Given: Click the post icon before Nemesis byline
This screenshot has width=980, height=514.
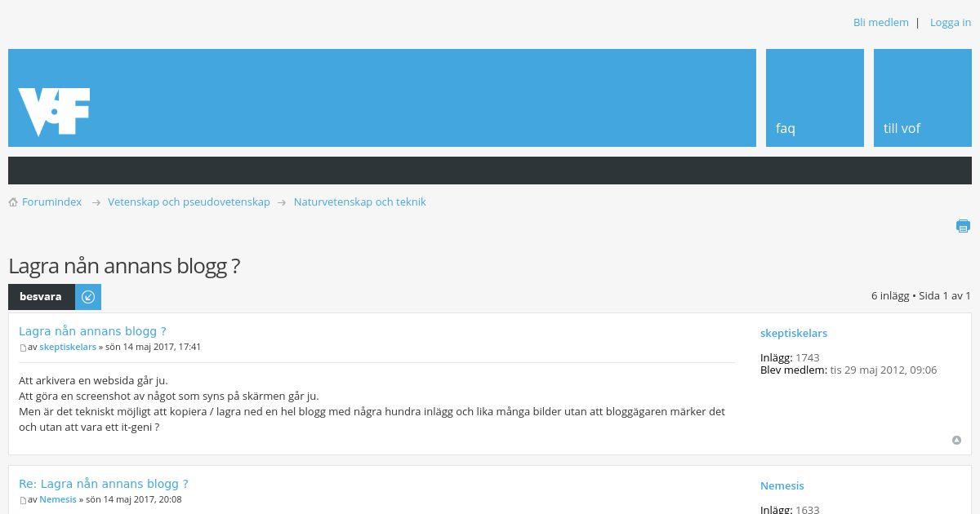Looking at the screenshot, I should pos(23,500).
